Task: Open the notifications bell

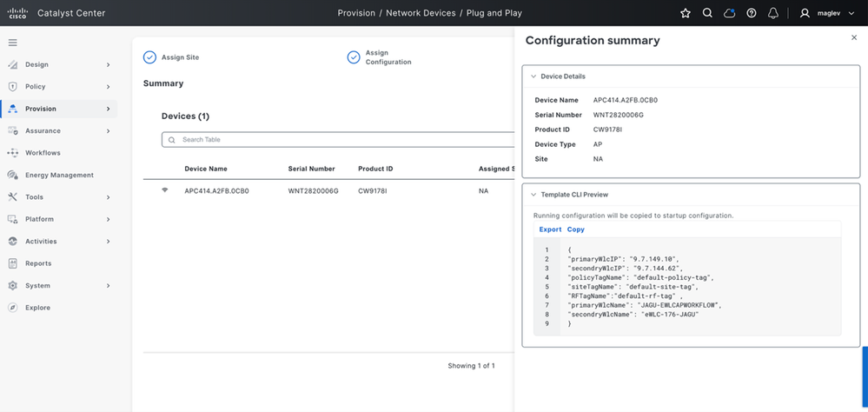Action: [x=773, y=13]
